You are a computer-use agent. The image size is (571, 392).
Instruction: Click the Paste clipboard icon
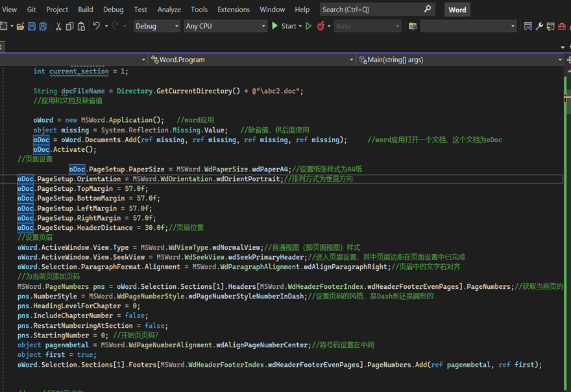81,26
